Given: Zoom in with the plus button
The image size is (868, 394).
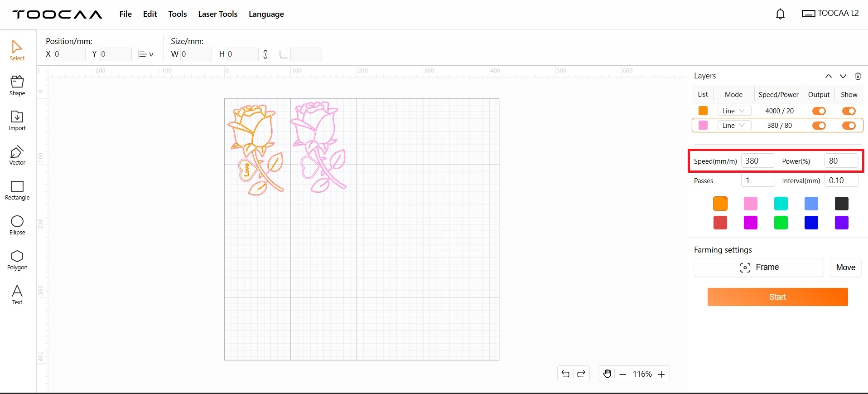Looking at the screenshot, I should tap(661, 375).
